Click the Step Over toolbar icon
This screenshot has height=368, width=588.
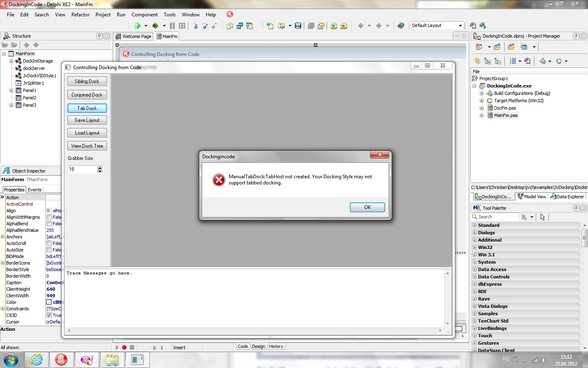(x=205, y=26)
